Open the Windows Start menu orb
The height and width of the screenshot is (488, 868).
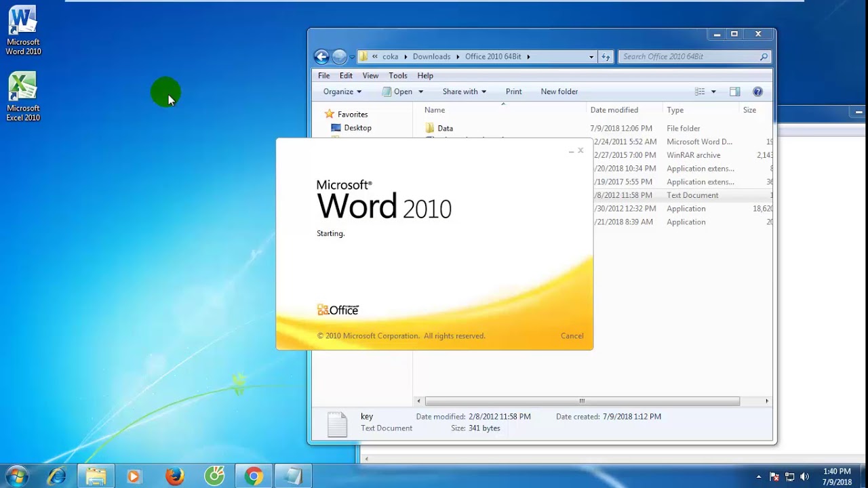(17, 476)
